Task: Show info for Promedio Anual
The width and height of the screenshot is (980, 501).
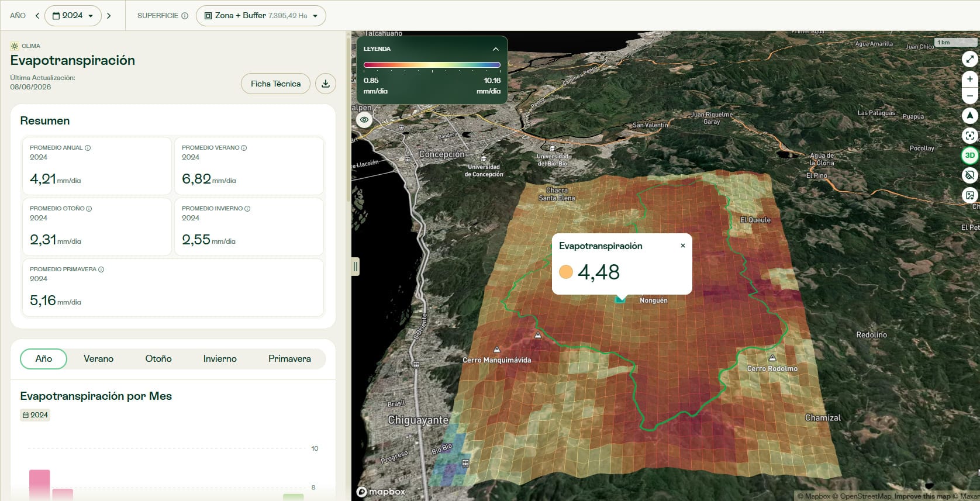Action: (x=88, y=148)
